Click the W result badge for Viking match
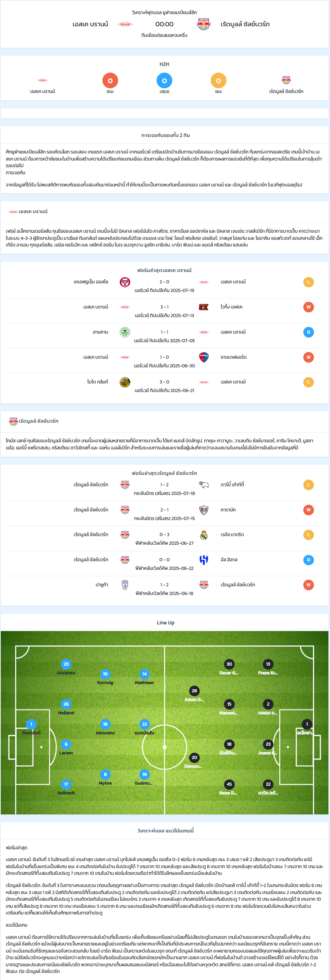This screenshot has height=980, width=330. (308, 307)
